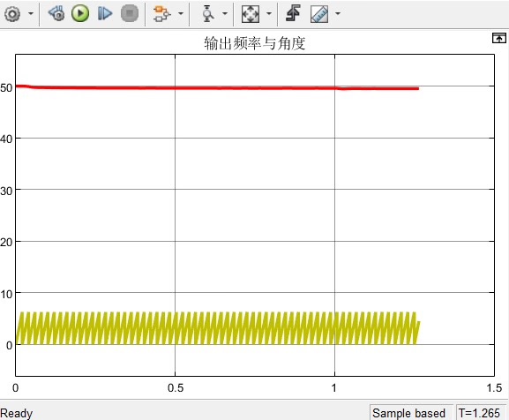Image resolution: width=509 pixels, height=420 pixels.
Task: Click the Highlight Simulink block icon
Action: point(161,14)
